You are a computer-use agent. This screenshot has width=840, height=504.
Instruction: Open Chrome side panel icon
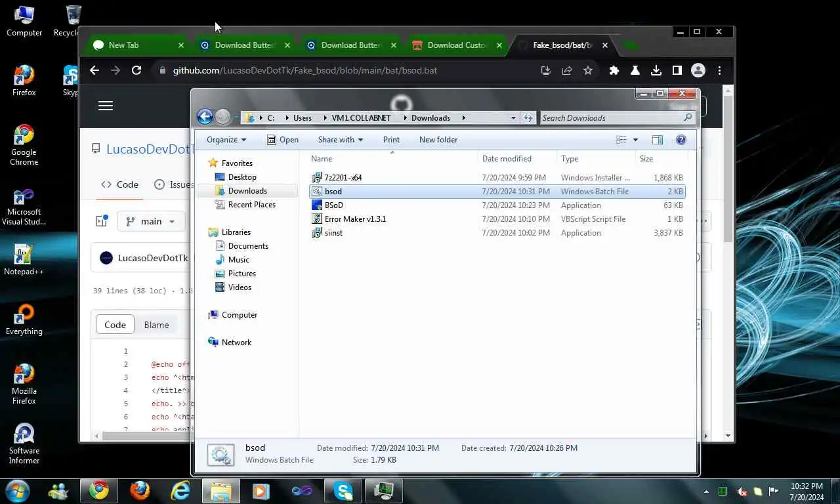point(677,70)
